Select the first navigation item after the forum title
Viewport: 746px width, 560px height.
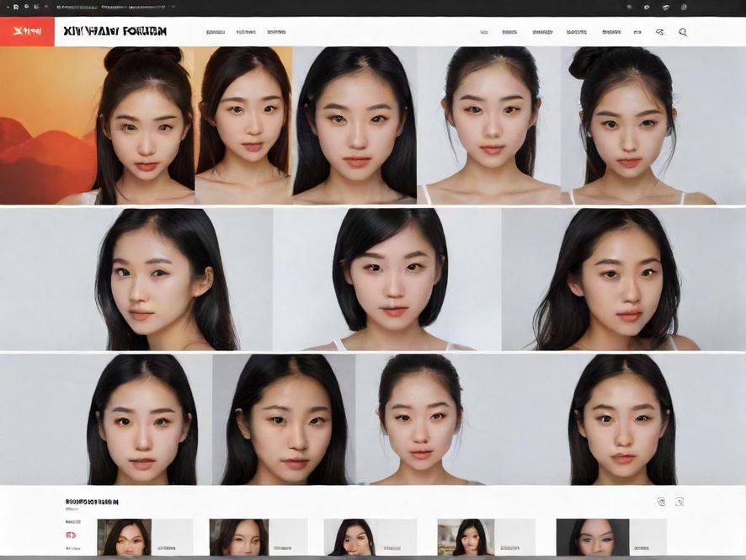tap(216, 32)
